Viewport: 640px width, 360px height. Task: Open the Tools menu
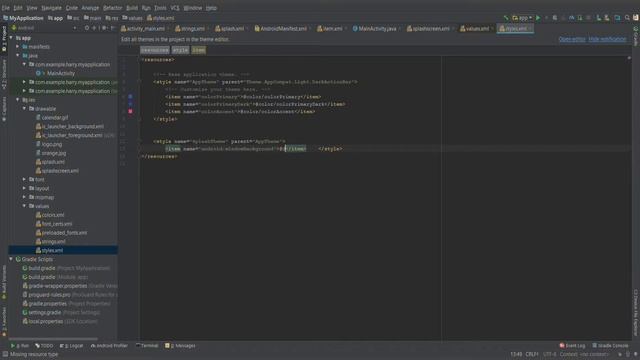(x=160, y=8)
